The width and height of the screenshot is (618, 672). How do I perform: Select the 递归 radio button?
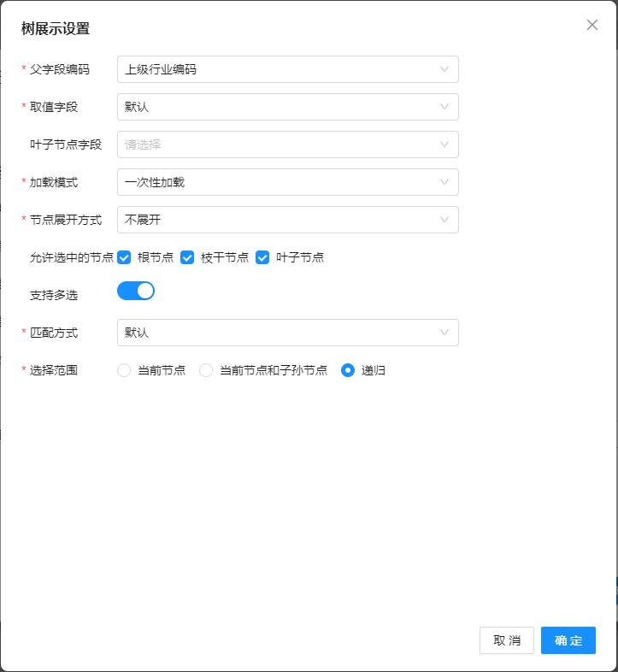[348, 370]
